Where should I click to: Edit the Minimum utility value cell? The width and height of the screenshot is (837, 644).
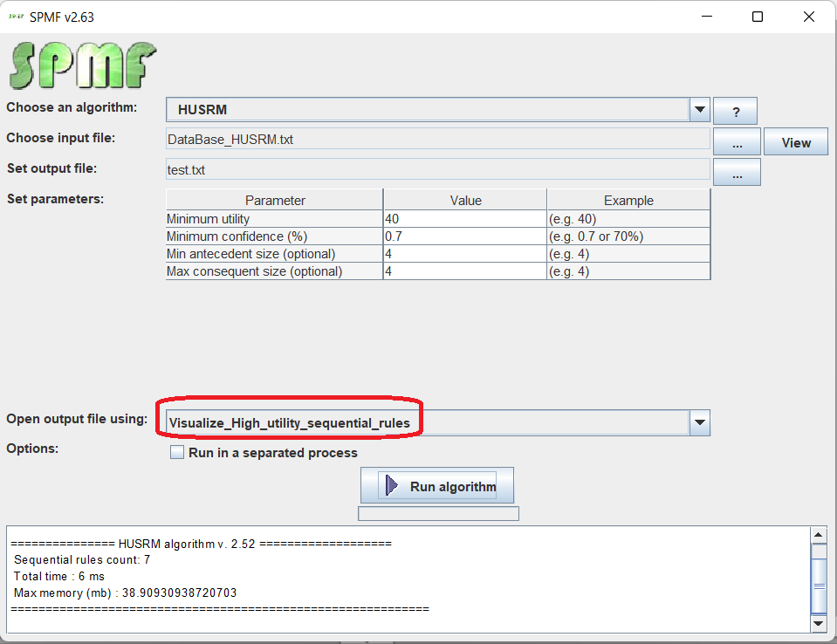(x=464, y=219)
